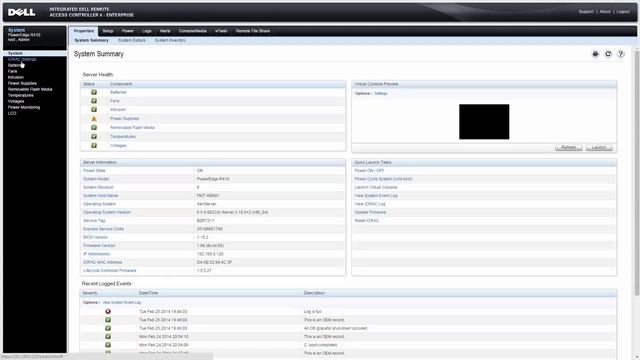Click Update Firmware quick launch task
The height and width of the screenshot is (360, 640).
pos(370,212)
